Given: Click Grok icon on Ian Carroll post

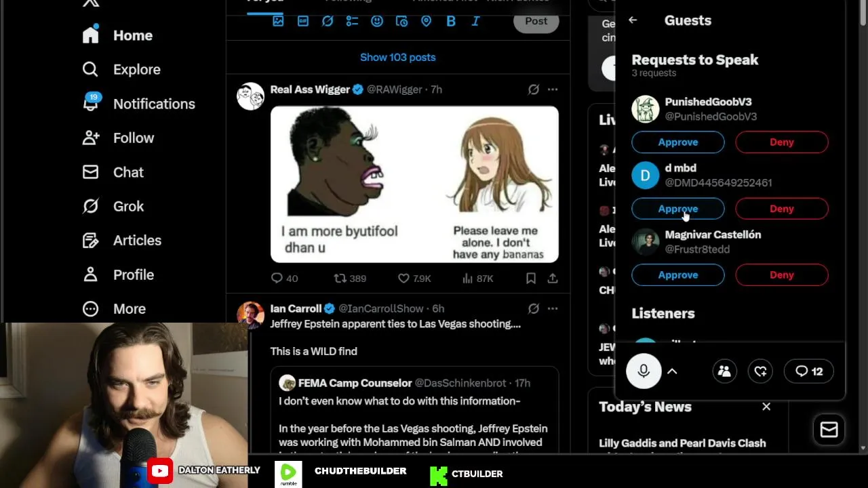Looking at the screenshot, I should pos(534,308).
